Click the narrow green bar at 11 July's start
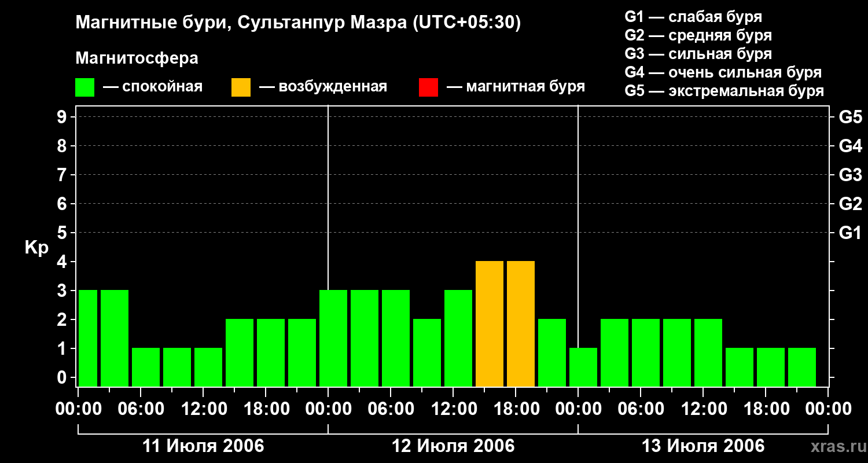This screenshot has height=463, width=868. tap(88, 338)
